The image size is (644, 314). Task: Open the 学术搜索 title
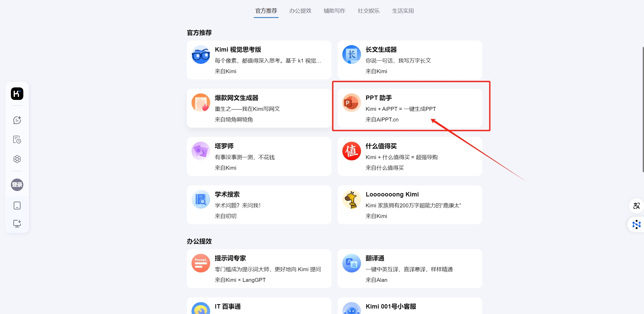[227, 194]
